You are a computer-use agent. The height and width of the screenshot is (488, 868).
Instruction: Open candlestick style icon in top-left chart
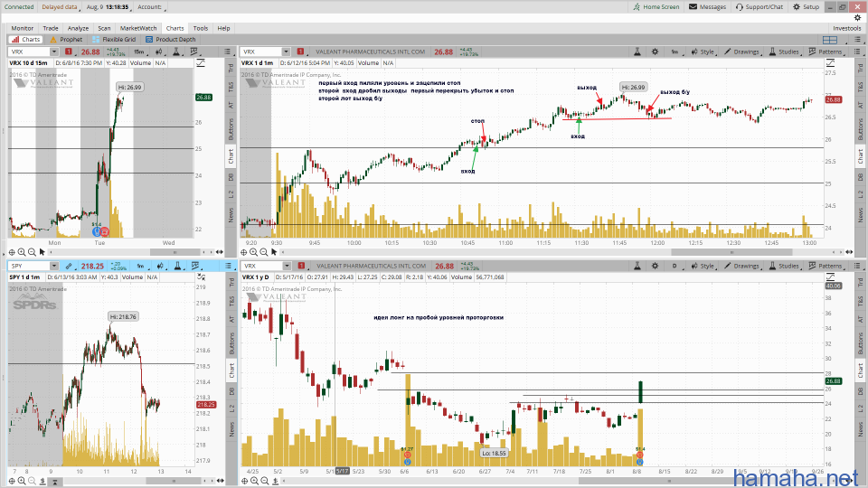(x=159, y=52)
